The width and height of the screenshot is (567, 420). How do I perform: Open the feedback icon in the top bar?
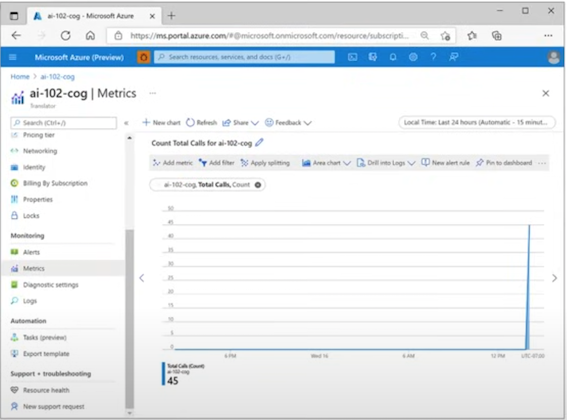click(x=453, y=57)
